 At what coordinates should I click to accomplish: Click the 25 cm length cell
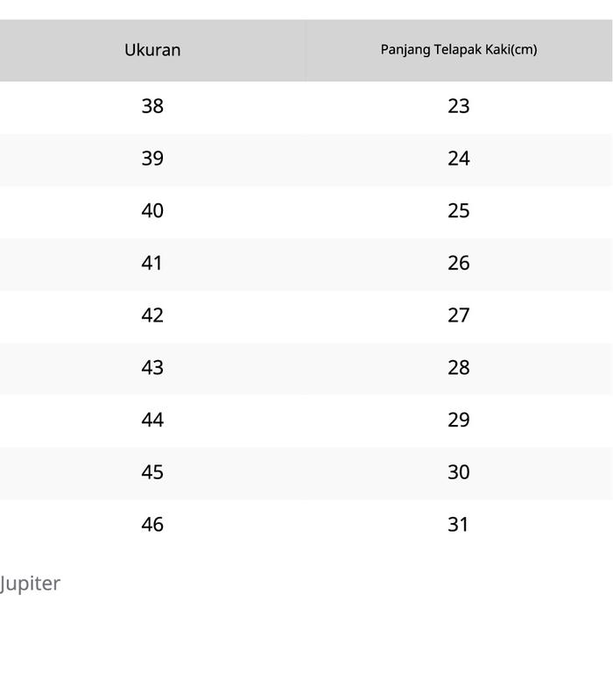click(x=458, y=211)
